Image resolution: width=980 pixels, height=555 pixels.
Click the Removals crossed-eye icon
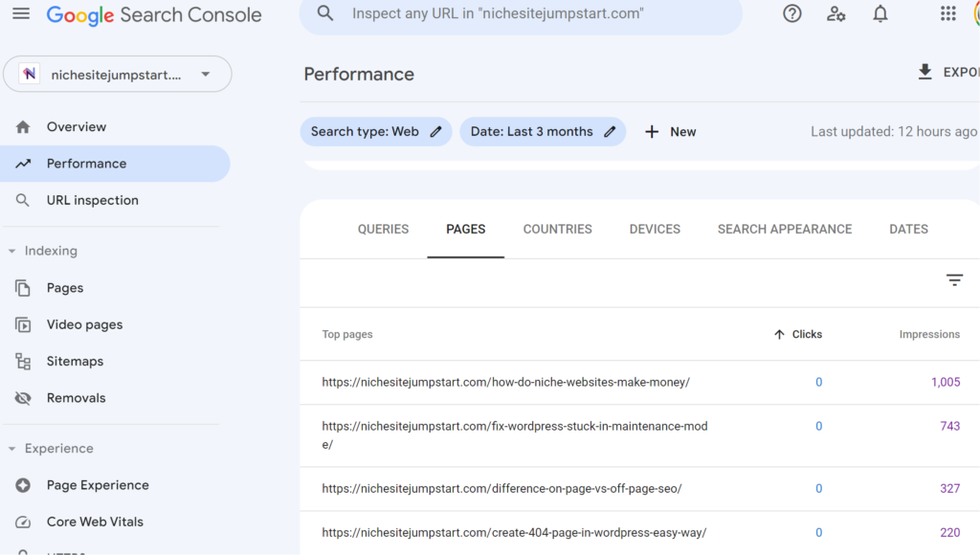pyautogui.click(x=23, y=398)
